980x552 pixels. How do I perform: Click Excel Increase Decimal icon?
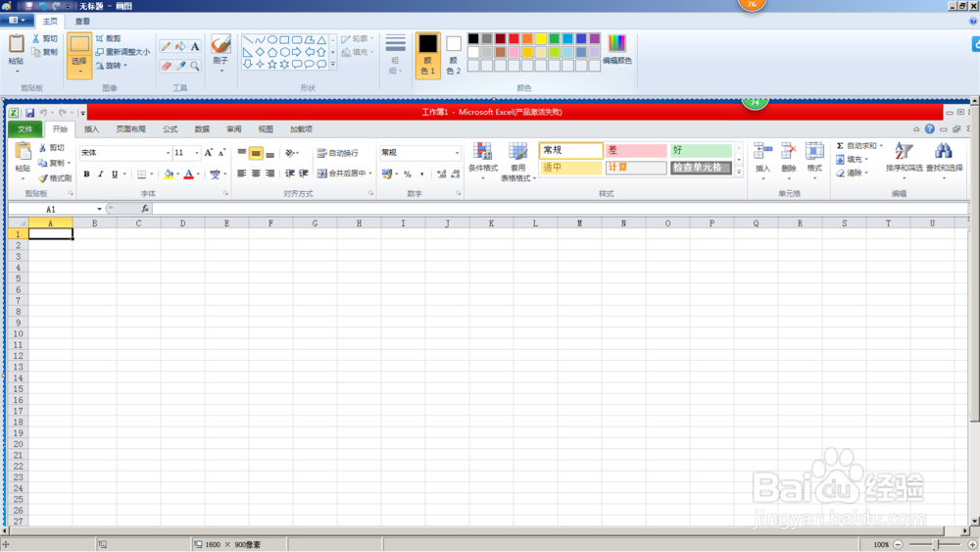(441, 174)
